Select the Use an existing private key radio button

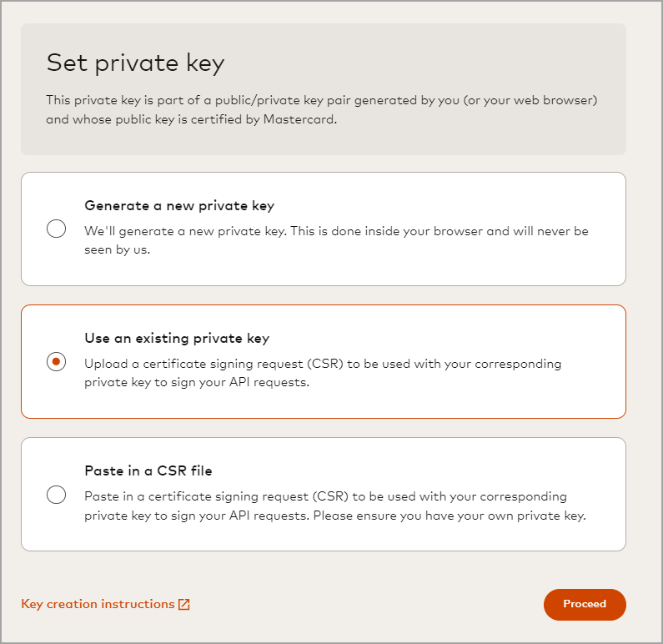point(57,361)
